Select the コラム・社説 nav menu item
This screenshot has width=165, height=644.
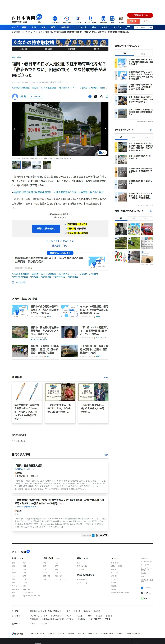80,28
